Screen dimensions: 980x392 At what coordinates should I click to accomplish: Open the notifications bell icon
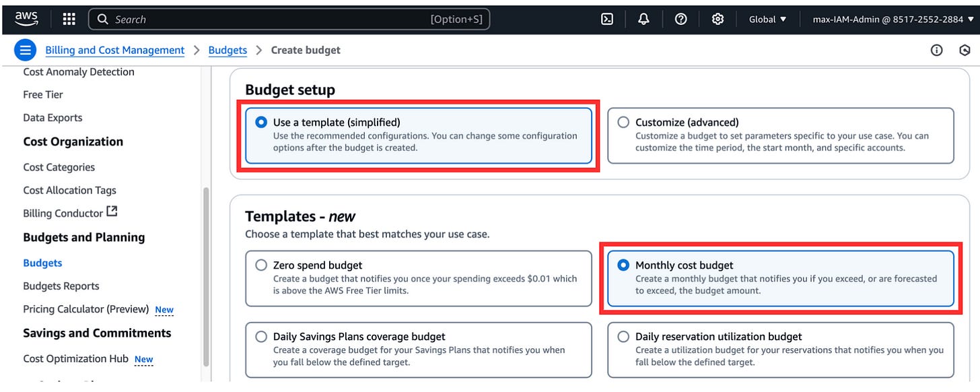pos(643,20)
